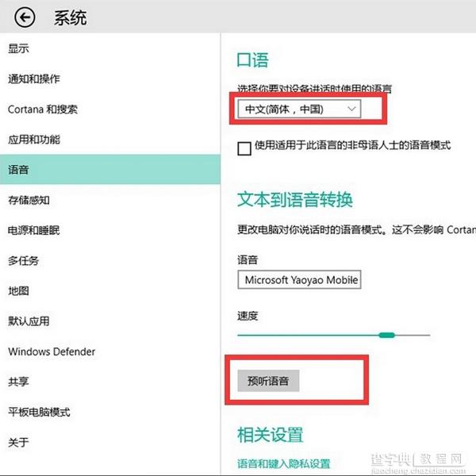Image resolution: width=476 pixels, height=476 pixels.
Task: Open 默认应用 settings
Action: 29,321
